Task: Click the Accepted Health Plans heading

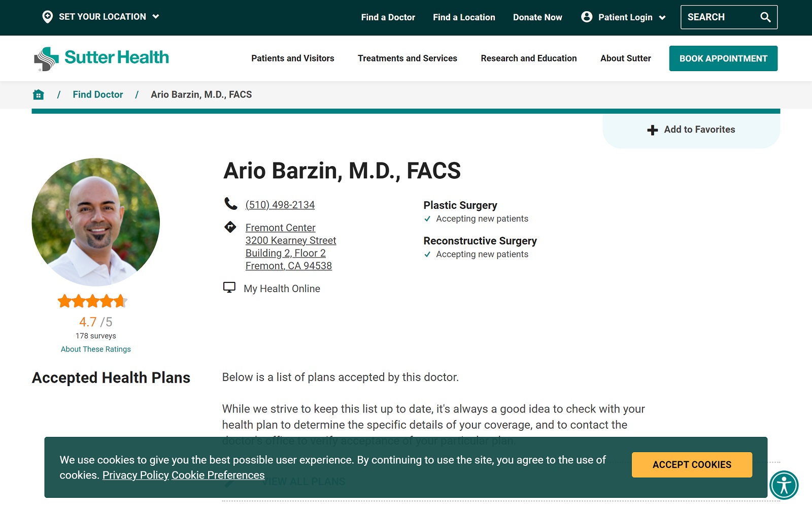Action: click(x=111, y=377)
